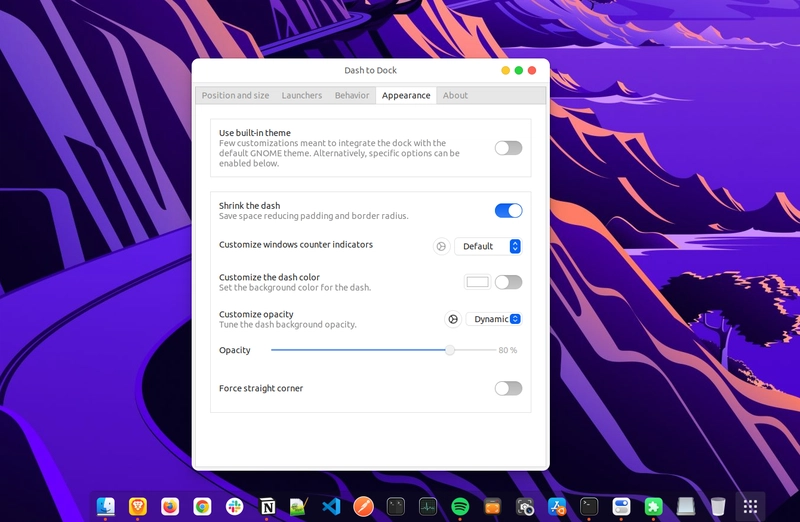Open Slack from the dock

point(234,506)
